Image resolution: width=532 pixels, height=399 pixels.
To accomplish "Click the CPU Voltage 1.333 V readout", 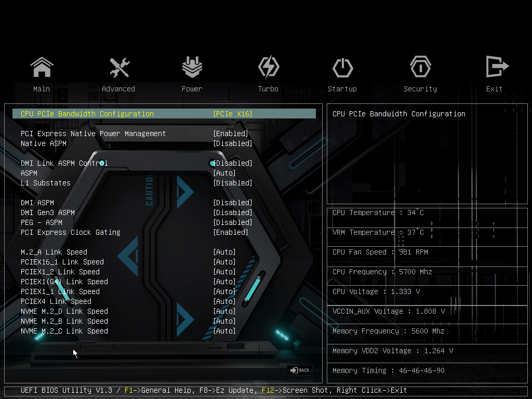I will point(376,291).
